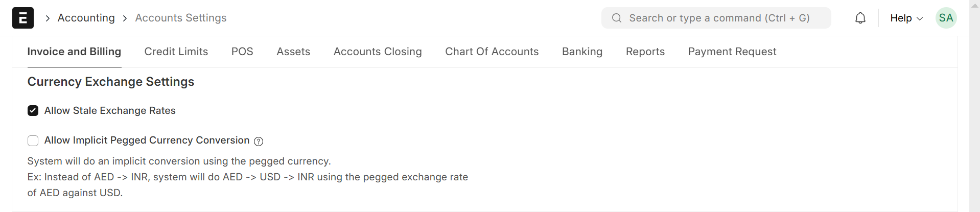This screenshot has height=212, width=980.
Task: Show the Reports tab
Action: click(x=645, y=52)
